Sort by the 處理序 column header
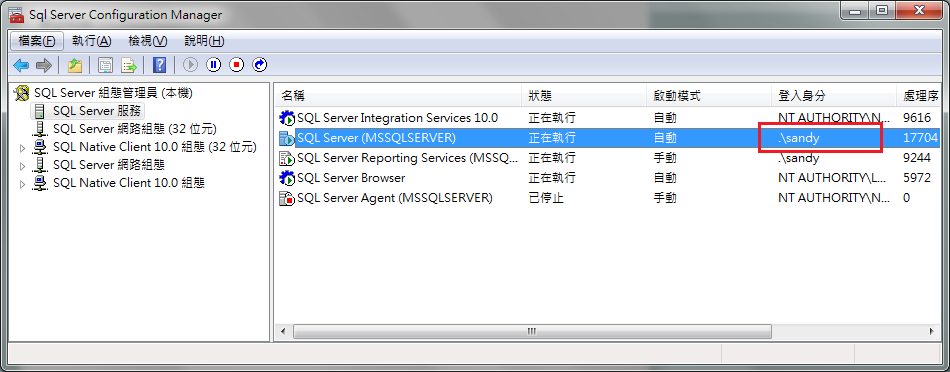The height and width of the screenshot is (372, 950). [x=918, y=96]
